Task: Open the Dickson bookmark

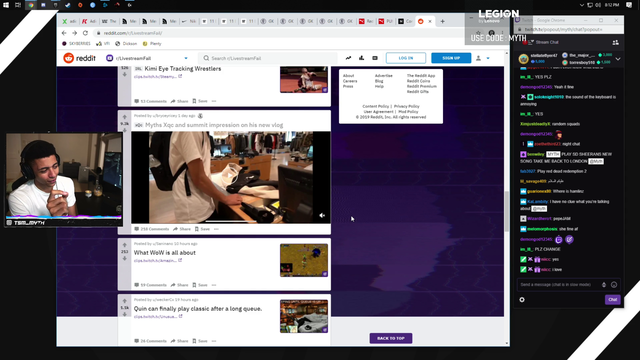Action: [x=126, y=44]
